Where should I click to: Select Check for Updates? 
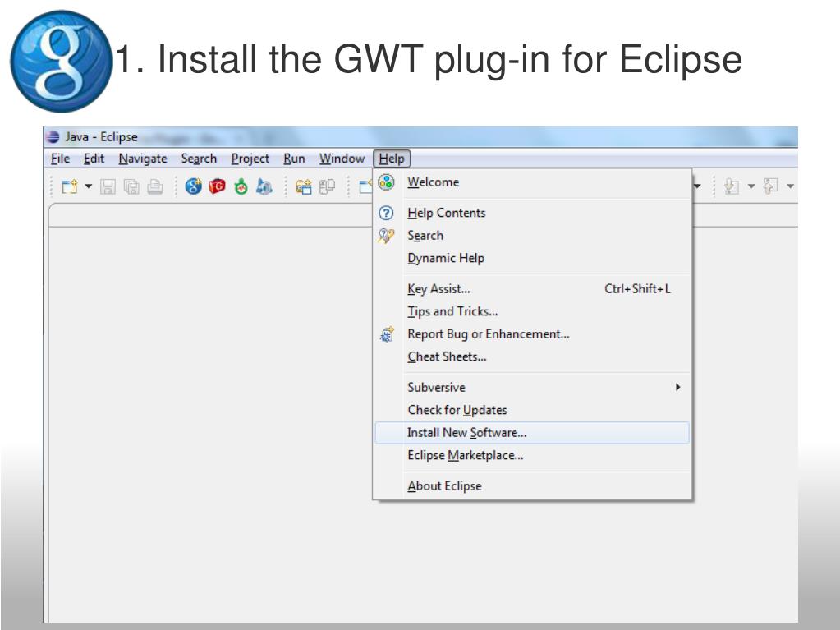tap(457, 410)
